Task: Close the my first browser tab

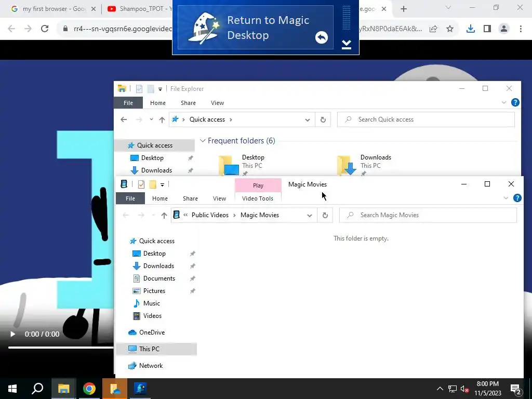Action: tap(94, 9)
